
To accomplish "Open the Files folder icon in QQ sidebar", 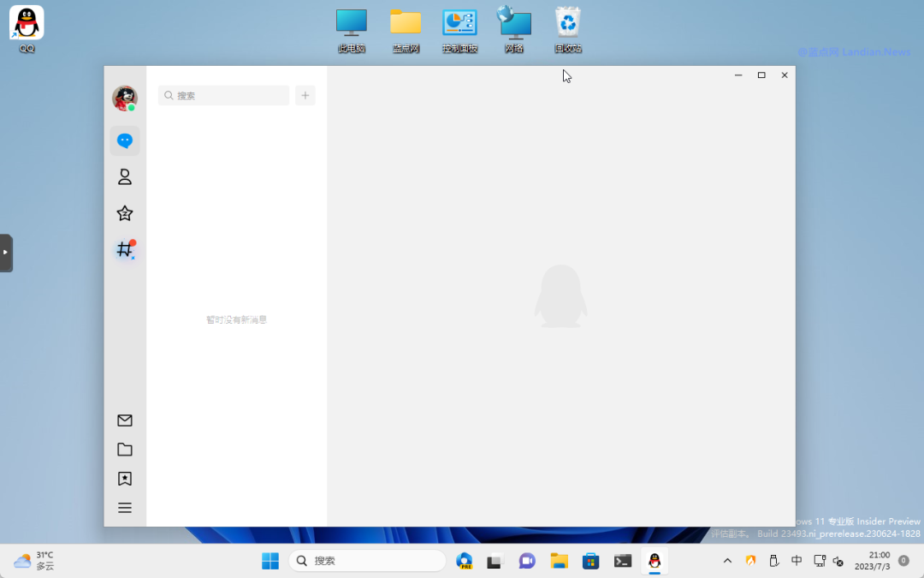I will click(124, 450).
